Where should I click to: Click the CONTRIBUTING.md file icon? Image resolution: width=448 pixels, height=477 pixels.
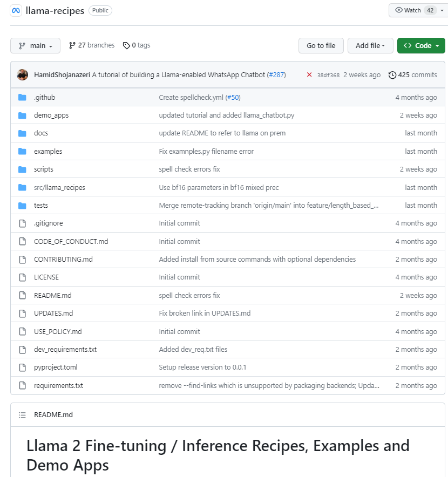(23, 259)
